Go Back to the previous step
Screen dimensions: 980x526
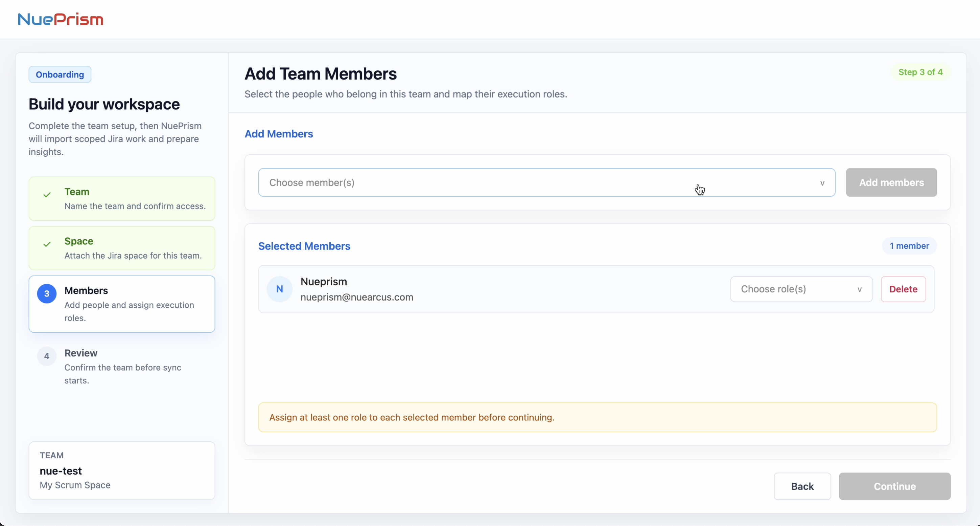point(802,486)
